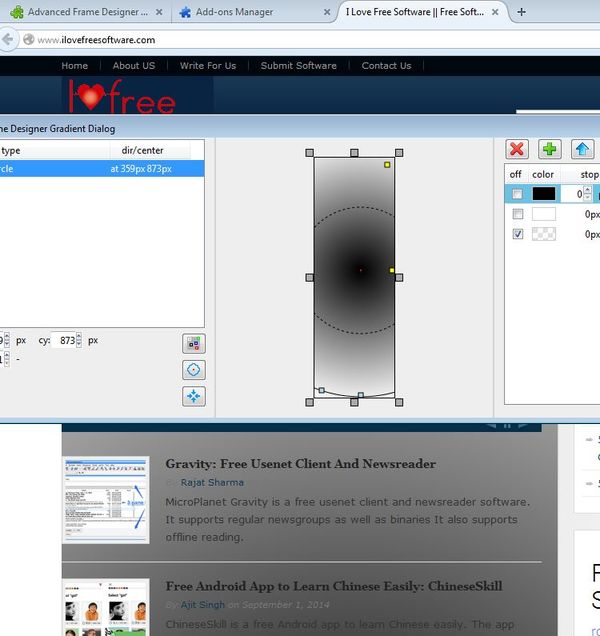Screen dimensions: 600x636
Task: Click the blue up arrow icon
Action: (583, 149)
